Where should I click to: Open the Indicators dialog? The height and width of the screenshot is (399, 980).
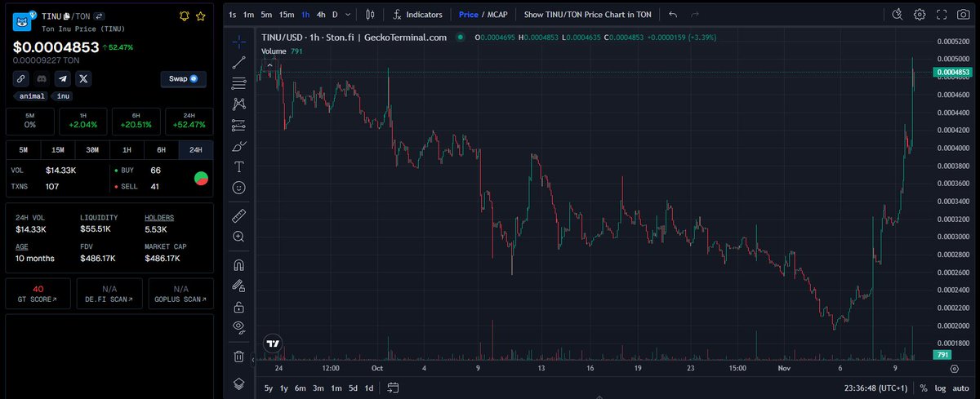pyautogui.click(x=417, y=14)
